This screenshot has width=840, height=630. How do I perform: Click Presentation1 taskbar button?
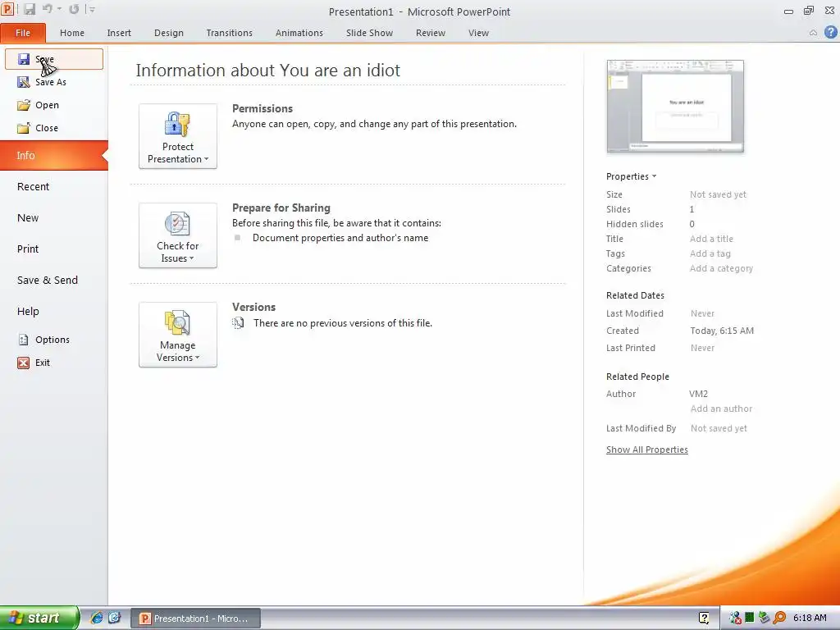(x=195, y=619)
